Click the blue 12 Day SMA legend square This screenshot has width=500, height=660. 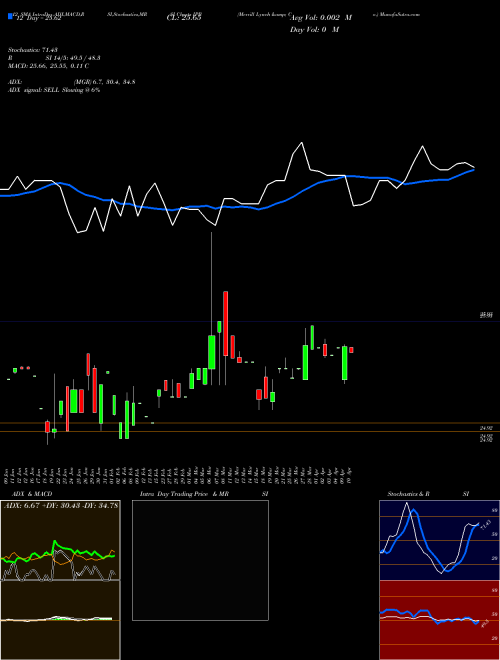pos(10,17)
